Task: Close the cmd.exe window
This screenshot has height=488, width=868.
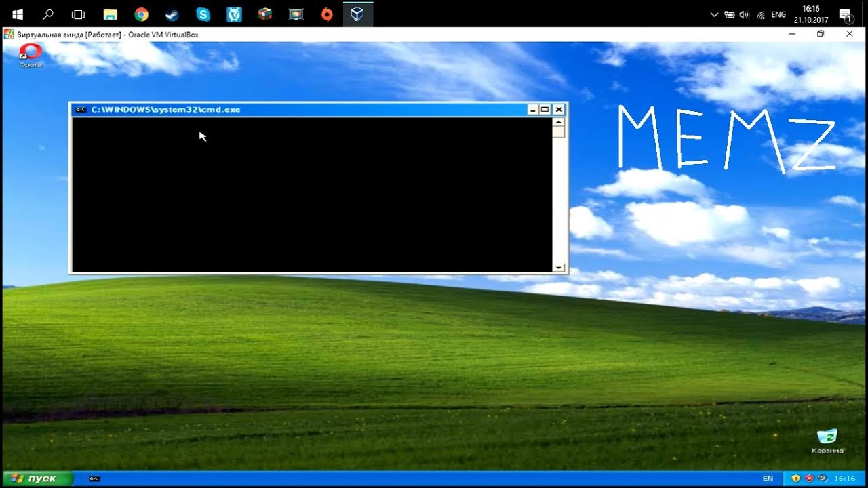Action: point(559,110)
